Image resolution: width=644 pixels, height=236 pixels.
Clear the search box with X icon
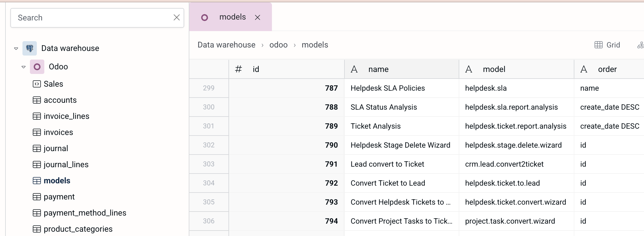coord(177,18)
